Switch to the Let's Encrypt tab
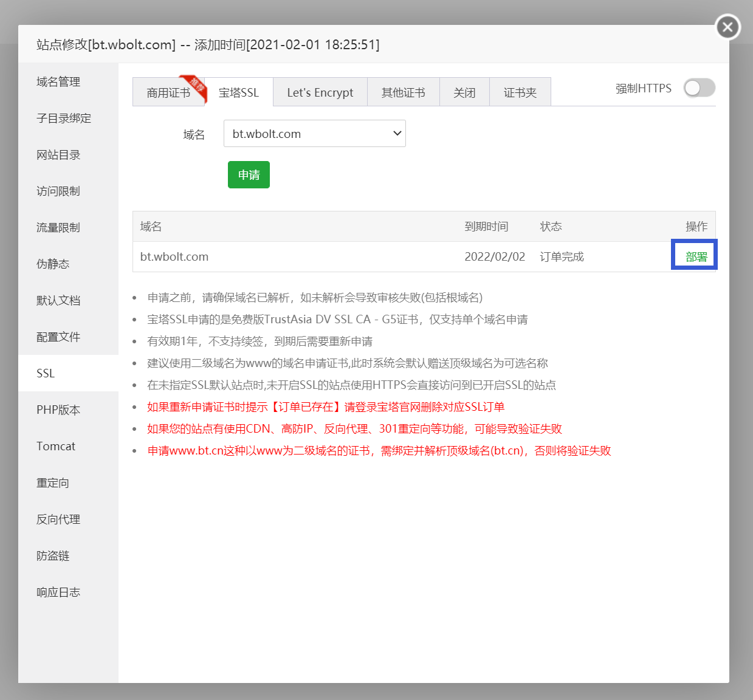The height and width of the screenshot is (700, 753). [320, 92]
